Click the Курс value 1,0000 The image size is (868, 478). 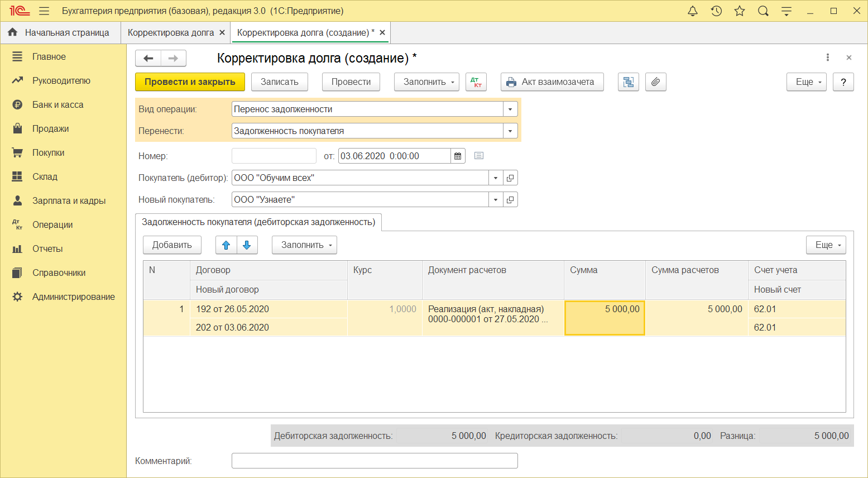tap(402, 309)
